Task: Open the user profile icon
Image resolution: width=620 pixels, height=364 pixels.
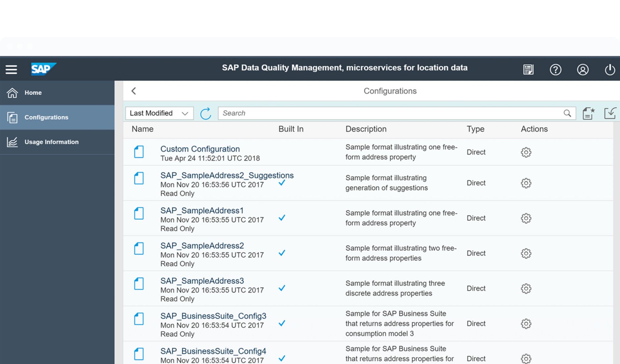Action: [583, 69]
